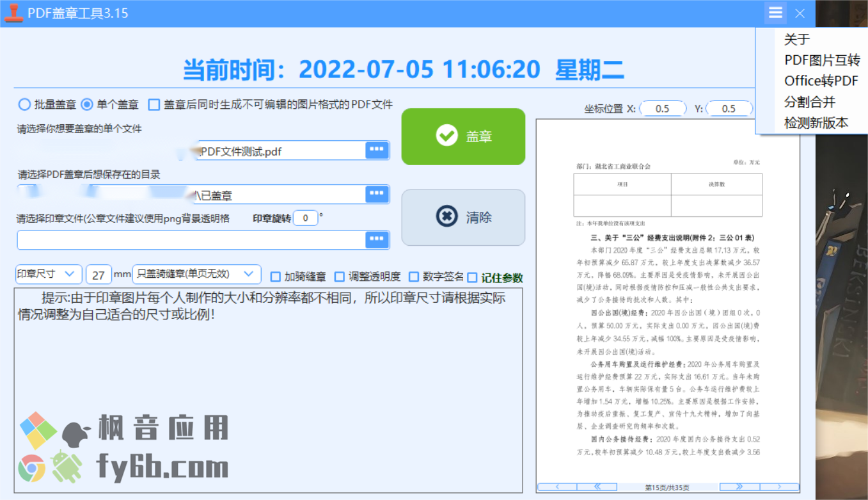Open the hamburger menu icon
This screenshot has height=500, width=868.
coord(775,13)
